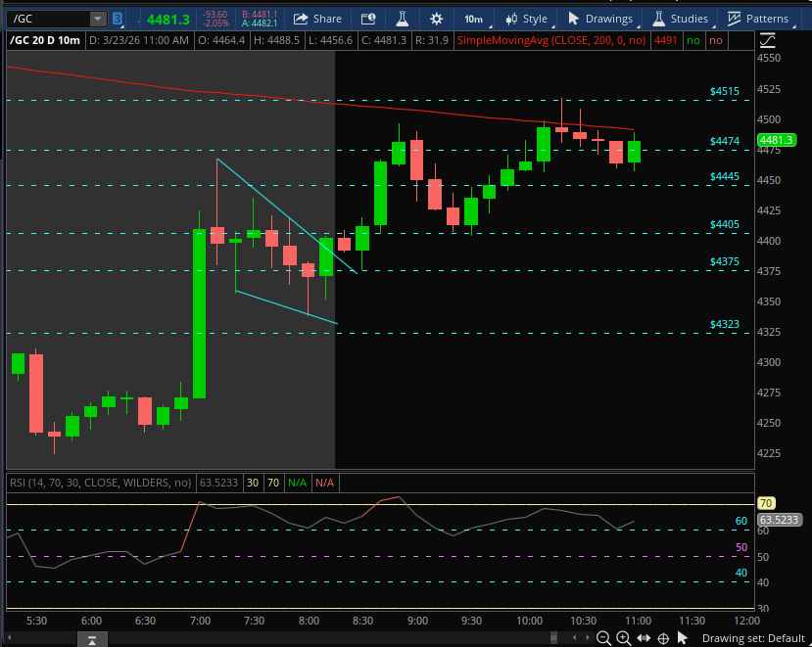
Task: Click the blue symbol link '3' icon
Action: click(118, 20)
